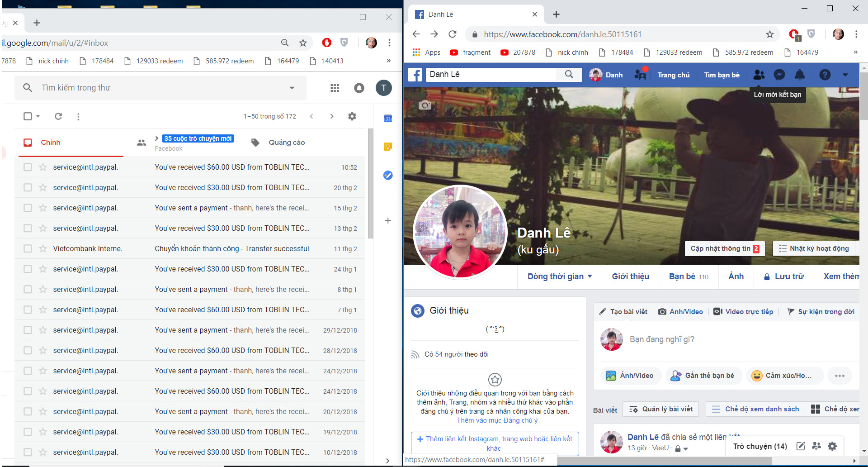The image size is (868, 467).
Task: Check the Vietcombank transfer email checkbox
Action: point(28,249)
